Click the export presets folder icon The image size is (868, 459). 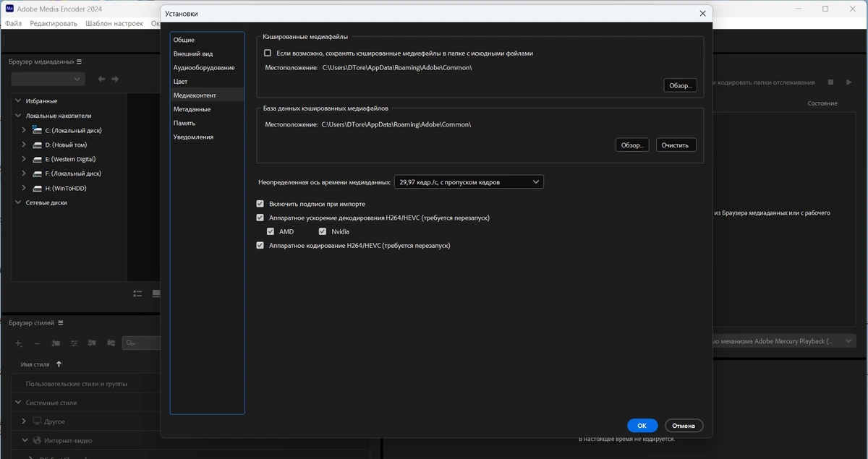click(x=111, y=343)
